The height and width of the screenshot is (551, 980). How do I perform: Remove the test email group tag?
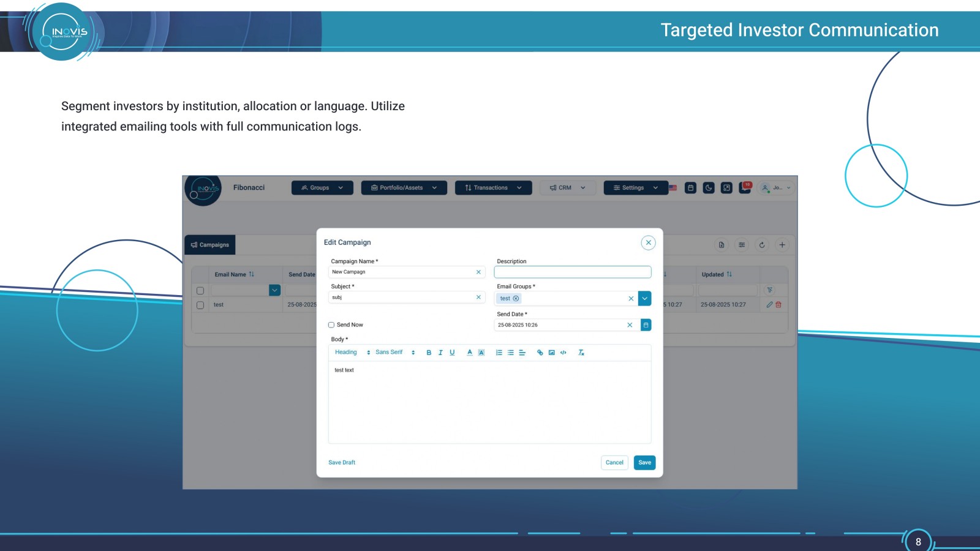[516, 299]
